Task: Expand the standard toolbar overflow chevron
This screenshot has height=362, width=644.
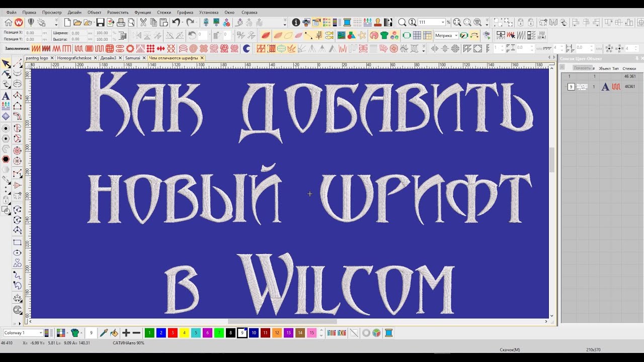Action: coord(285,22)
